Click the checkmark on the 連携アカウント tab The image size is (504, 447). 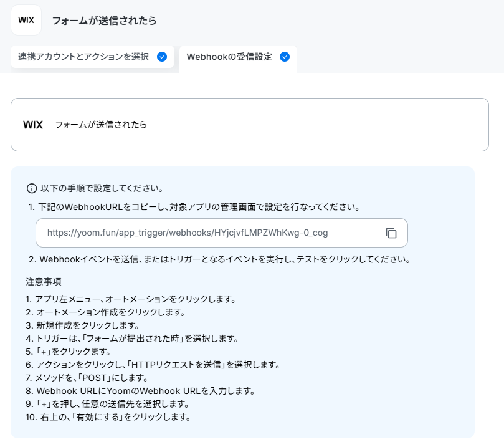[162, 57]
